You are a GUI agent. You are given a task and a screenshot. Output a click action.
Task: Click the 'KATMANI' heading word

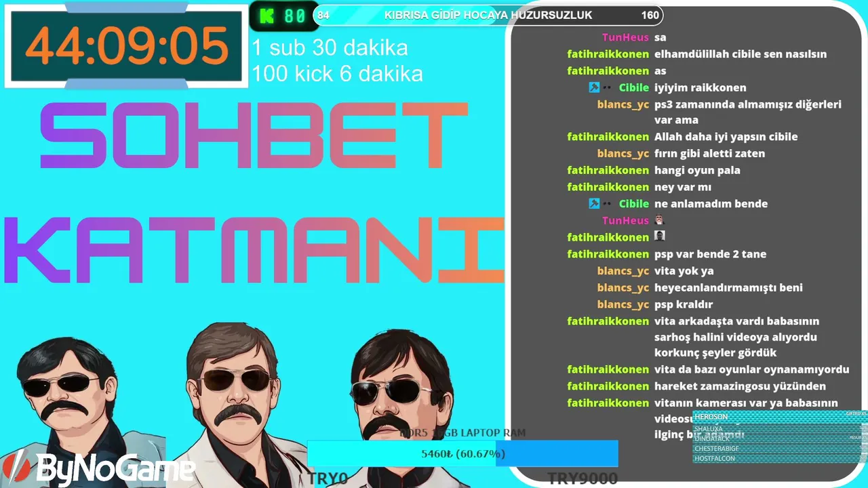point(254,249)
